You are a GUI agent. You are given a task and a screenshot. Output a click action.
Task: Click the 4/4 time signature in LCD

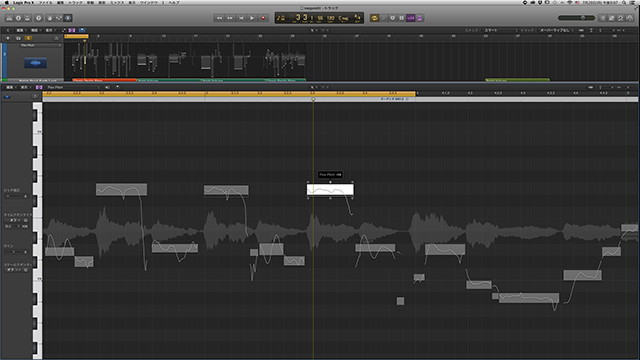coord(357,18)
